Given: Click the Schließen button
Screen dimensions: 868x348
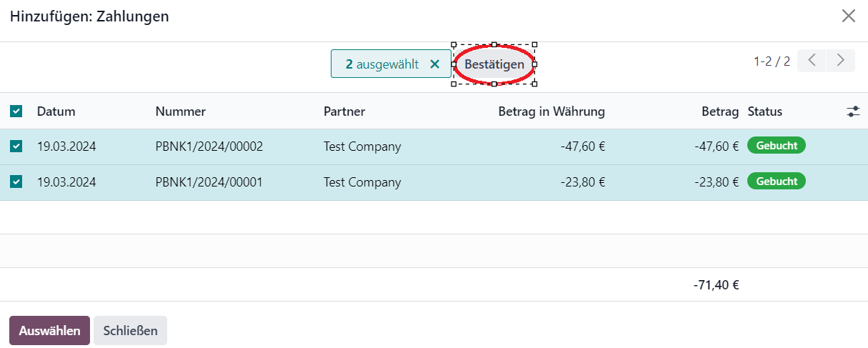Looking at the screenshot, I should pos(130,331).
